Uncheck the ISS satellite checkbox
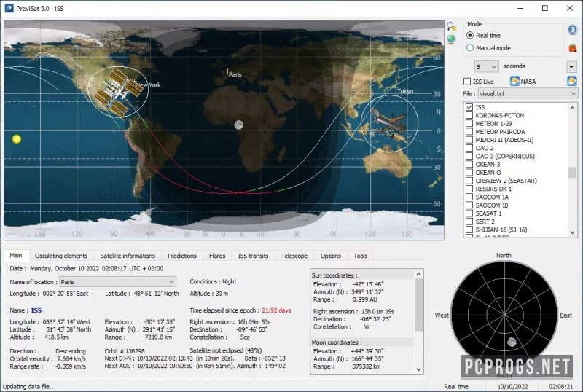Viewport: 583px width, 392px height. click(469, 107)
